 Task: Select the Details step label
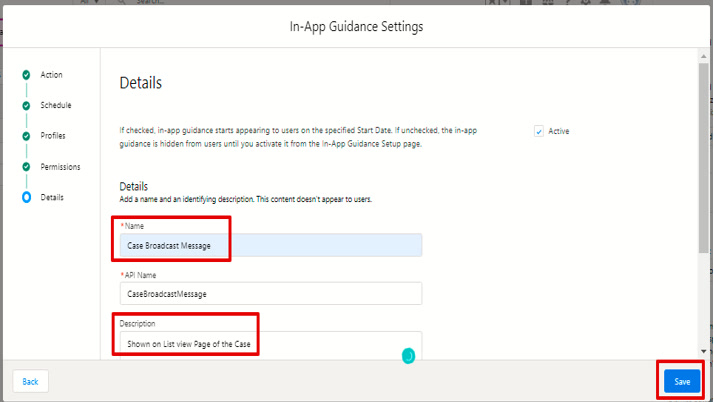coord(52,198)
